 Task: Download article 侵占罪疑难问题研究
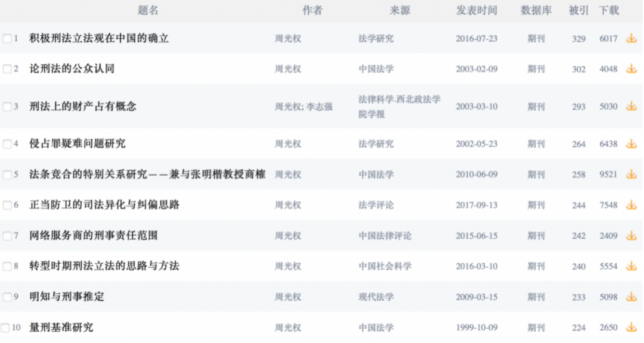tap(631, 144)
